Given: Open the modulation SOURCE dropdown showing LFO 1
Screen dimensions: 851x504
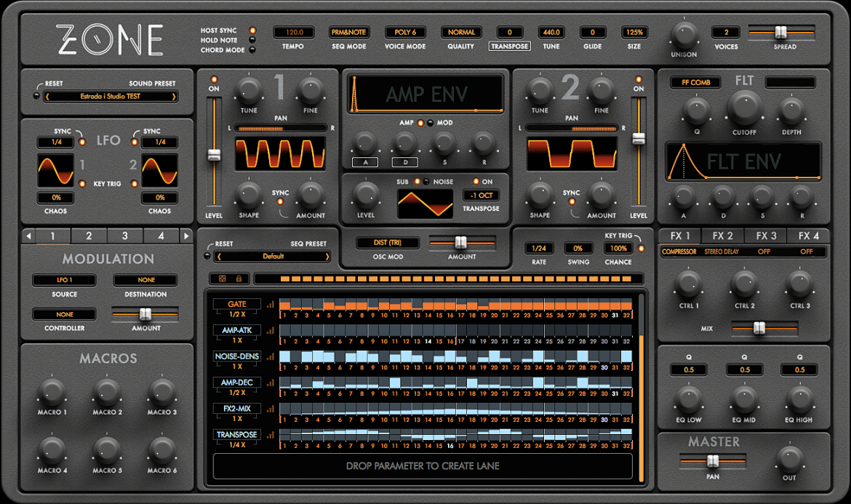Looking at the screenshot, I should (x=64, y=280).
